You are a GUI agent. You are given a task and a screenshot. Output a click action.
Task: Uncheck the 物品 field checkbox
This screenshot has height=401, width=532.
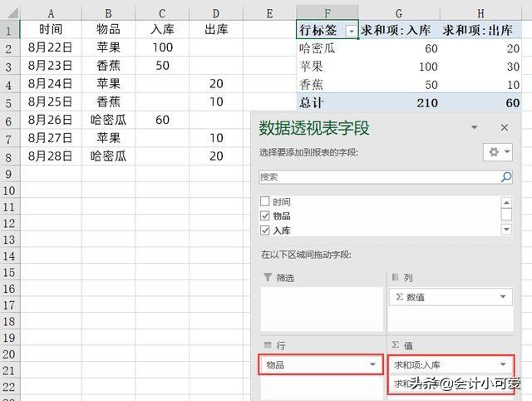point(264,215)
